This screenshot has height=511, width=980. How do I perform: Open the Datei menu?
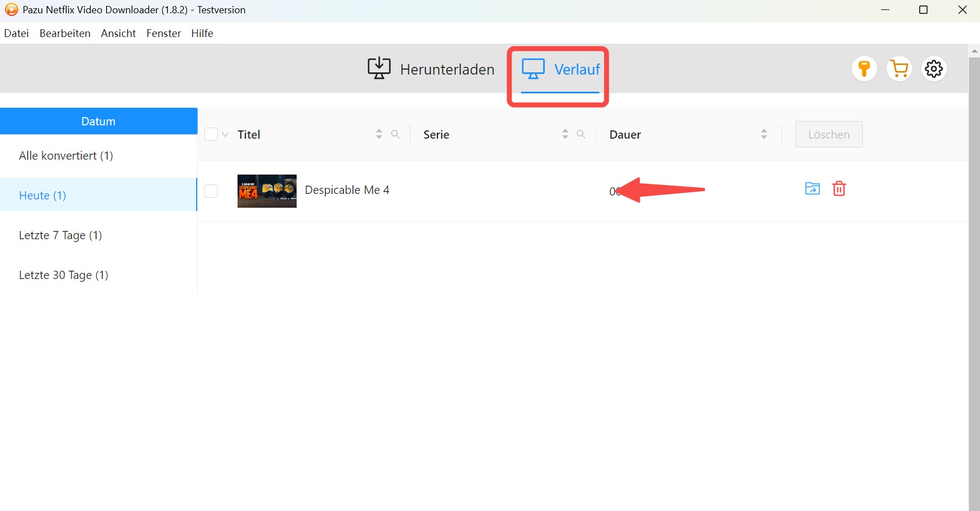point(17,33)
